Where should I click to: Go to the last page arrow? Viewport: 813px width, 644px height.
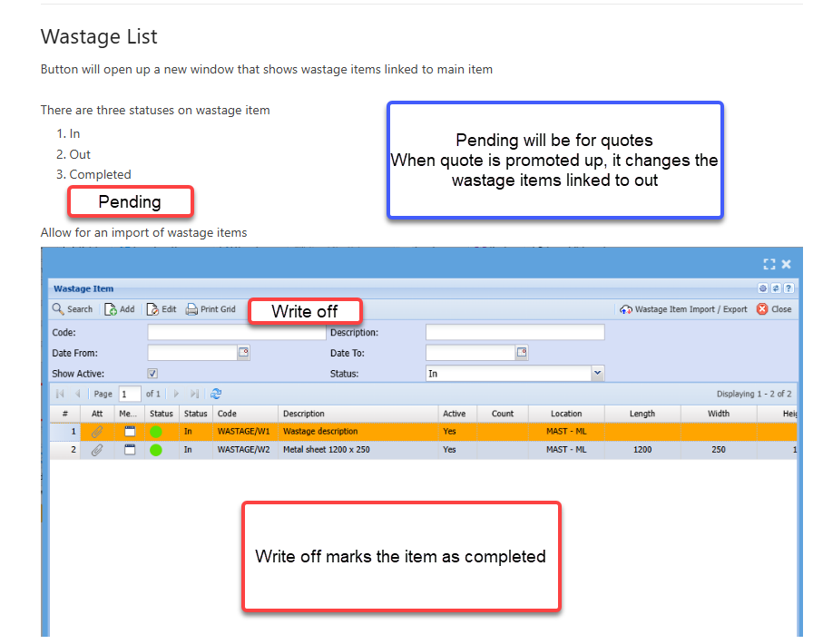(x=194, y=394)
